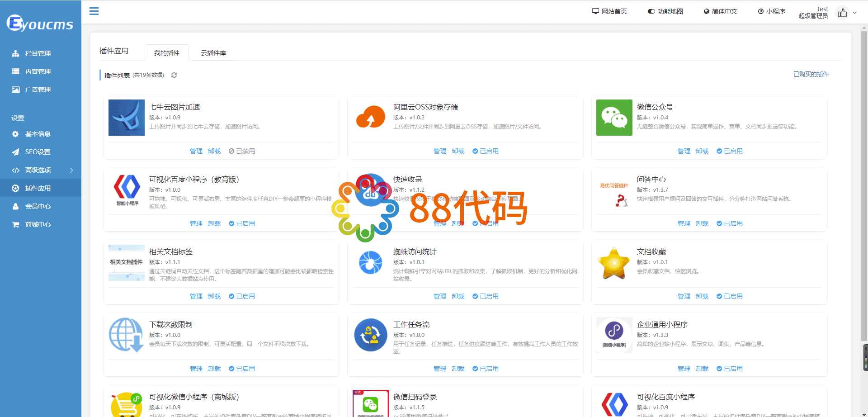
Task: Click the thumbs-up user avatar icon
Action: (842, 13)
